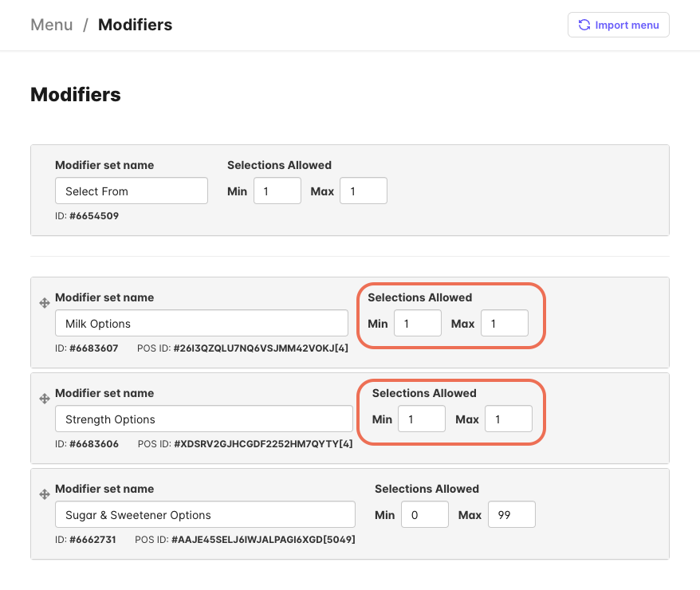Click the drag handle beside Strength Options

(x=45, y=399)
